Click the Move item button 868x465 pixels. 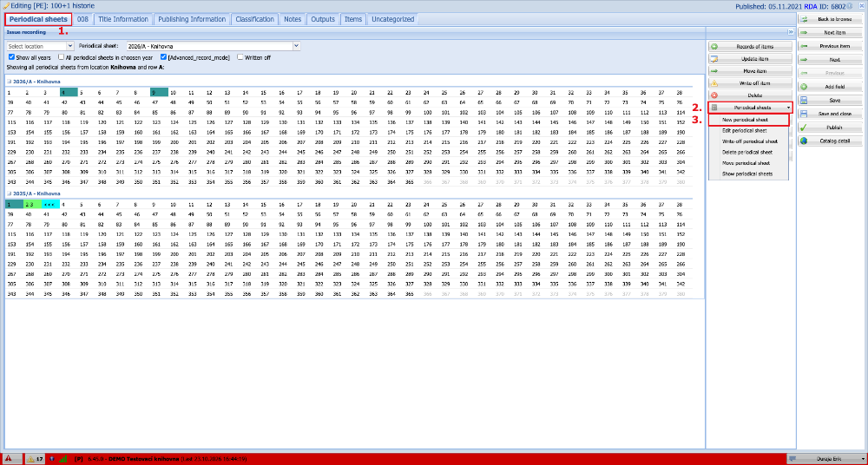pos(751,71)
